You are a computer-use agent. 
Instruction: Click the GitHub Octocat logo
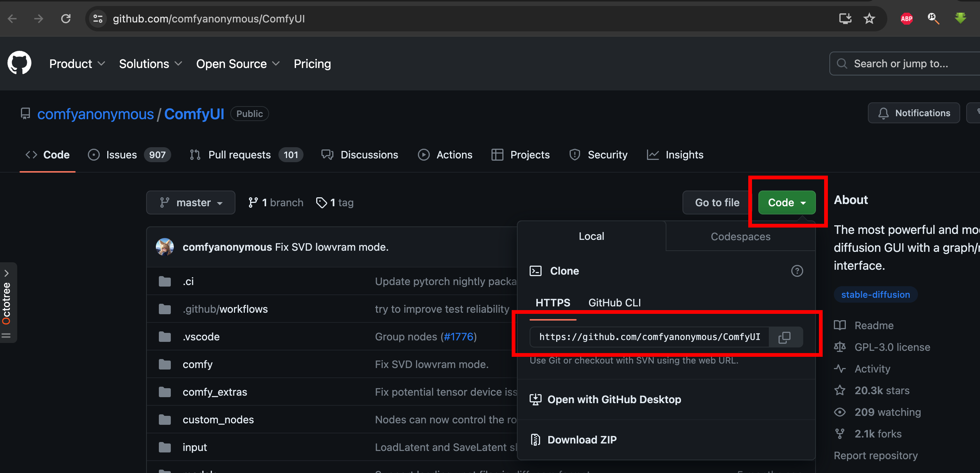click(x=19, y=63)
